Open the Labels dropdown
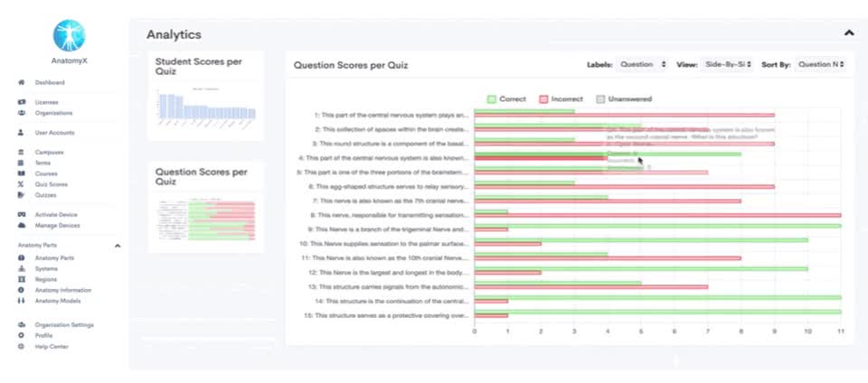 (x=642, y=65)
